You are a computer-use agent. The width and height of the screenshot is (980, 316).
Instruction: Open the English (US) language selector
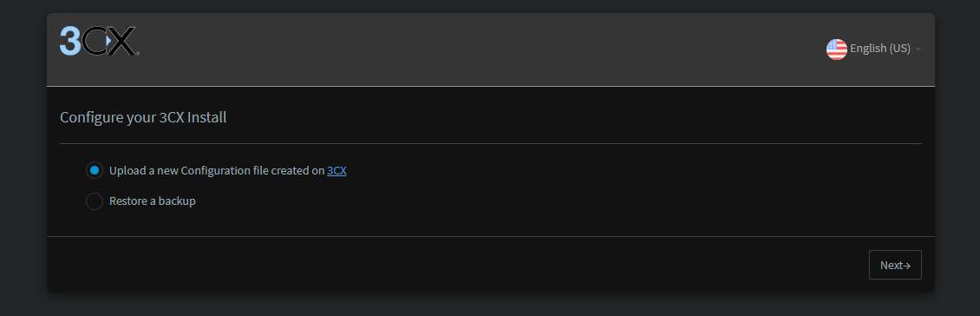873,49
